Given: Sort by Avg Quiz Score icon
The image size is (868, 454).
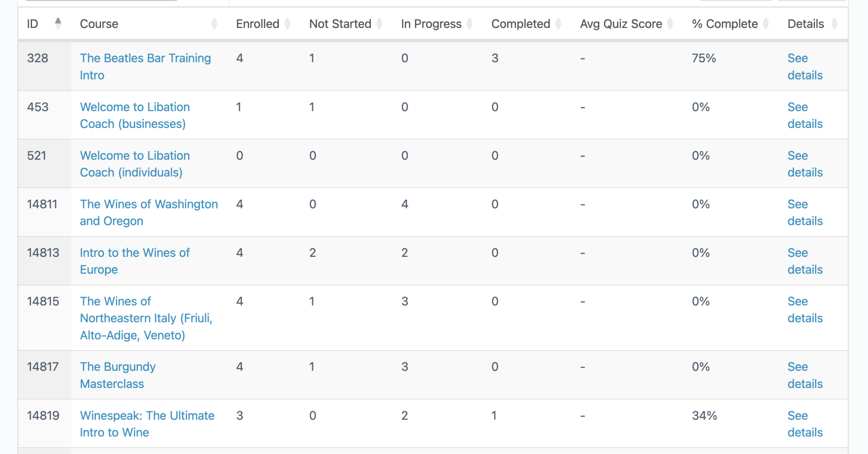Looking at the screenshot, I should 670,24.
